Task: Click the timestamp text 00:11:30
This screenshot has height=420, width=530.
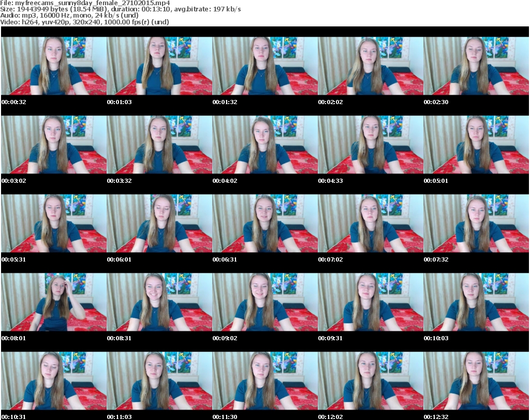Action: (x=225, y=417)
